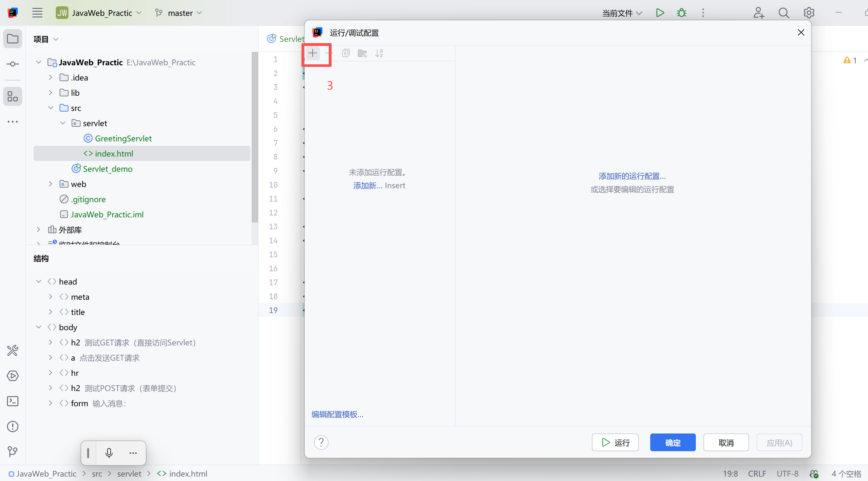Open the Git tool window icon
The height and width of the screenshot is (481, 868).
[x=12, y=451]
